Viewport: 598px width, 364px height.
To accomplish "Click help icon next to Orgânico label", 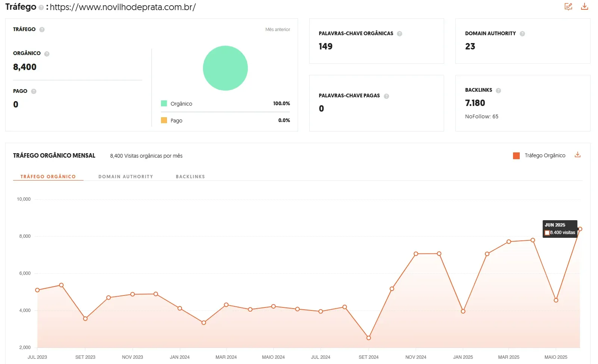I will 47,54.
